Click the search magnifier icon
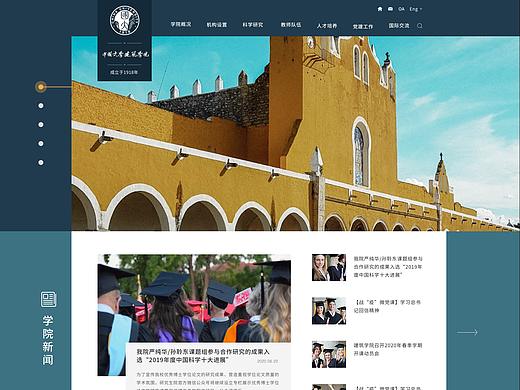This screenshot has width=520, height=390. coord(420,26)
